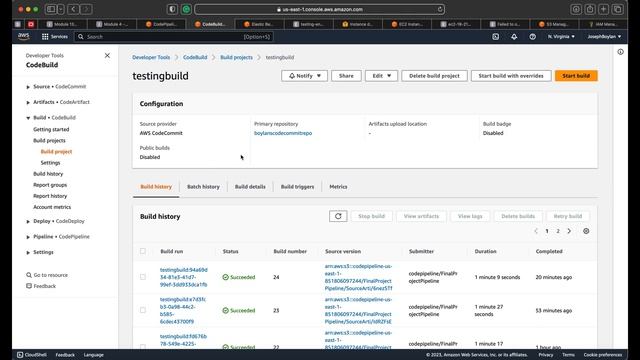
Task: Select all builds with header checkbox
Action: [143, 251]
